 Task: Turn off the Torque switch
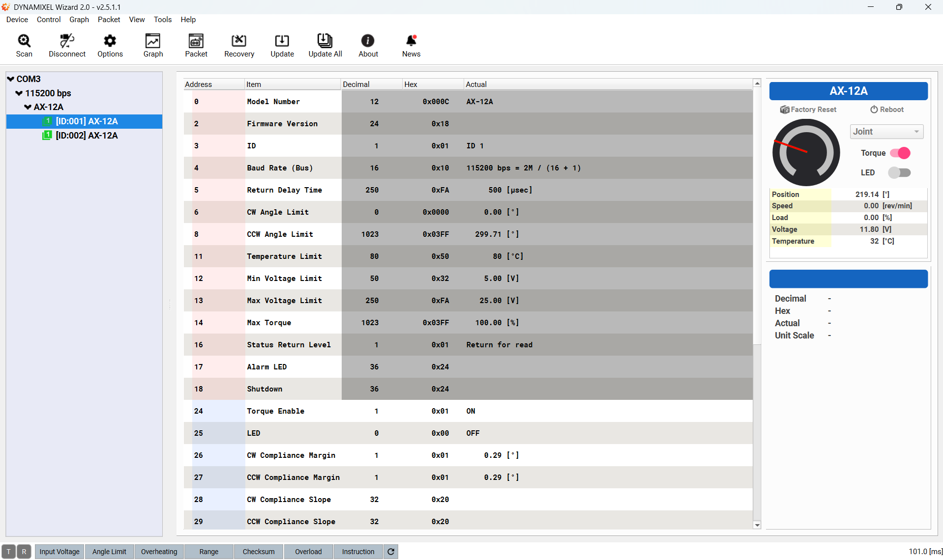[900, 153]
